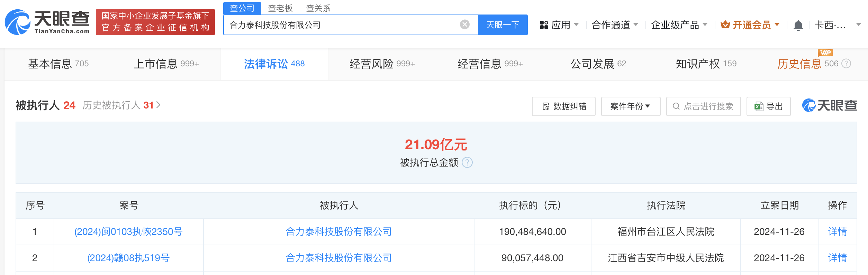Click the TianYanCha logo
Viewport: 868px width, 275px height.
coord(47,22)
